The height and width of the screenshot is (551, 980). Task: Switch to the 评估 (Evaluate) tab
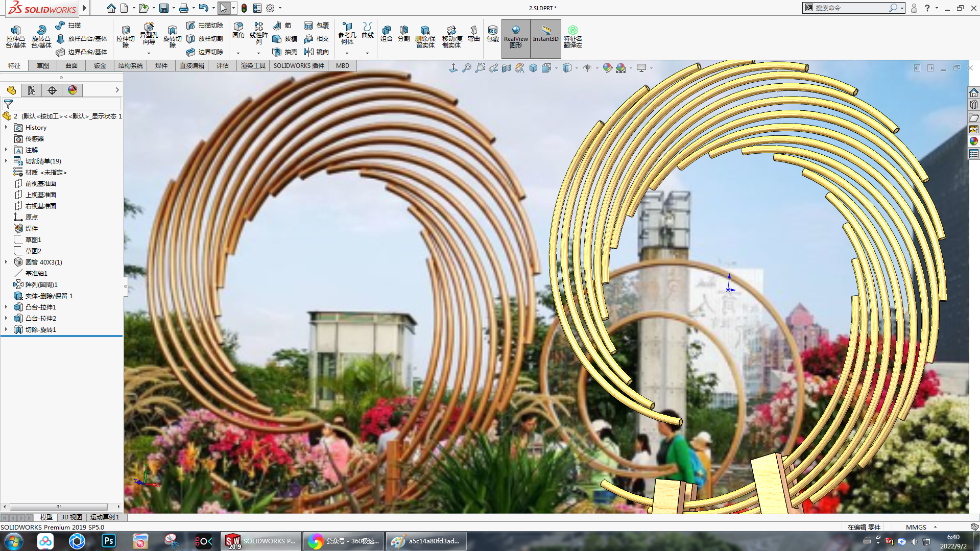click(223, 66)
